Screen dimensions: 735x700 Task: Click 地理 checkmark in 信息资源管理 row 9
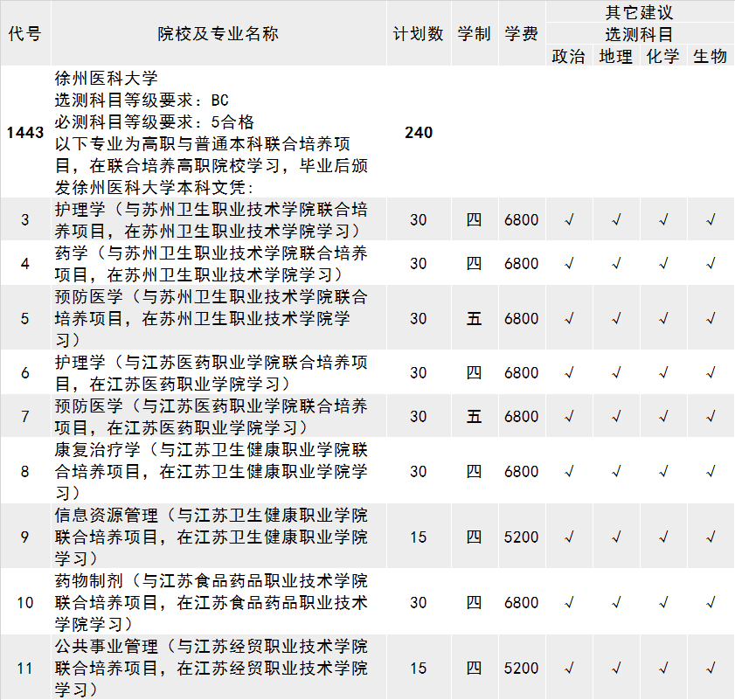616,537
